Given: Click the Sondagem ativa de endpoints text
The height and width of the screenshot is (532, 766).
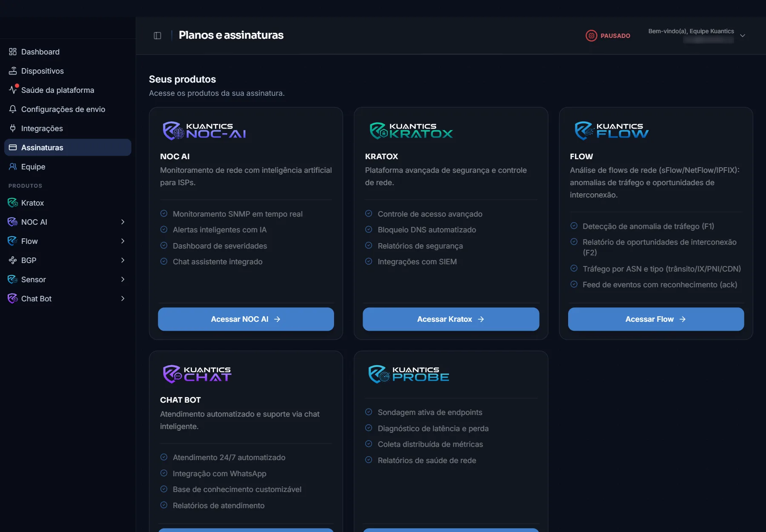Looking at the screenshot, I should tap(430, 412).
